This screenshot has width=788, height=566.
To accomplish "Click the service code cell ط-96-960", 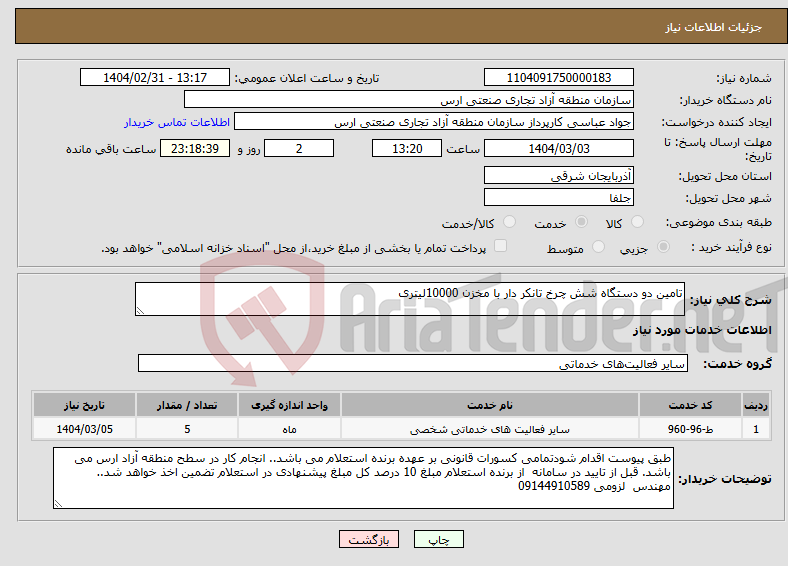I will click(x=691, y=429).
